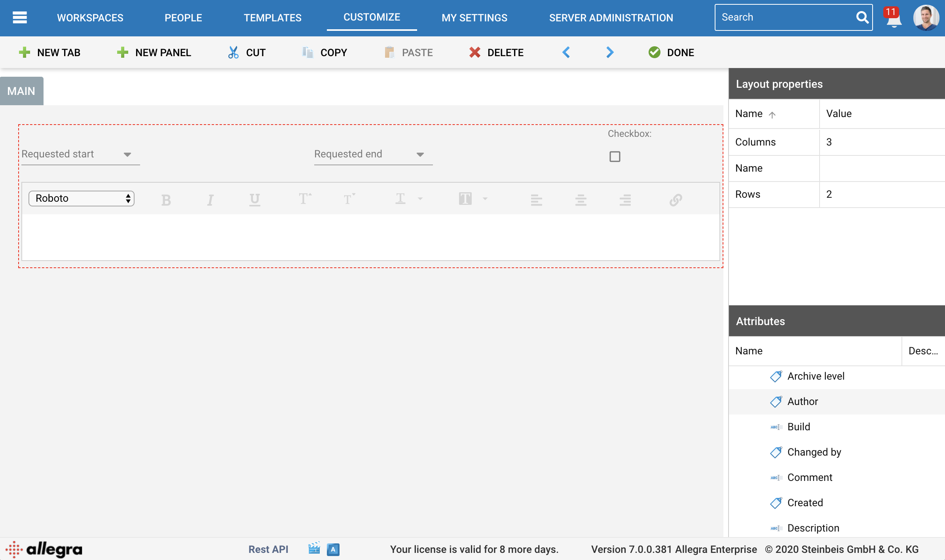Select the MAIN tab
Image resolution: width=945 pixels, height=560 pixels.
(x=21, y=91)
